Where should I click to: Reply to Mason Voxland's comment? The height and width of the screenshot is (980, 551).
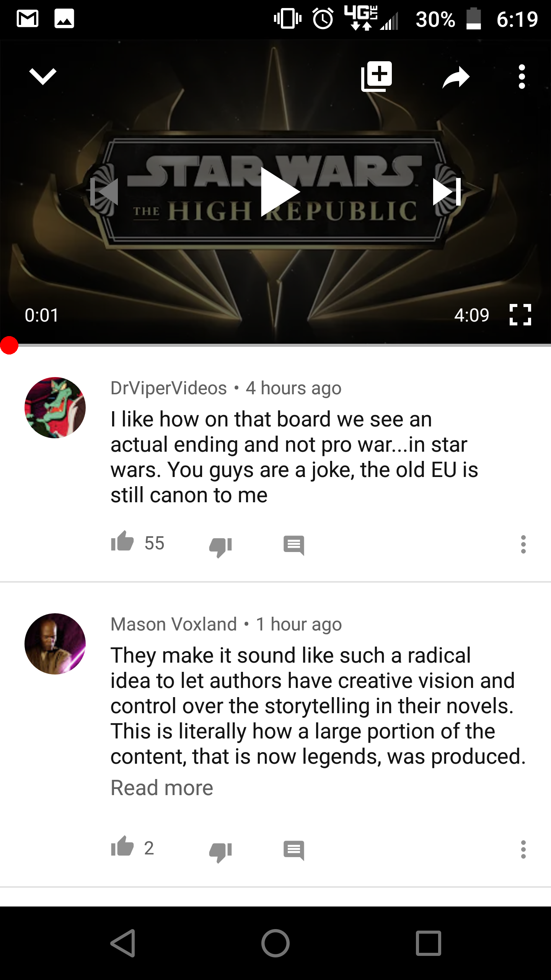[294, 850]
